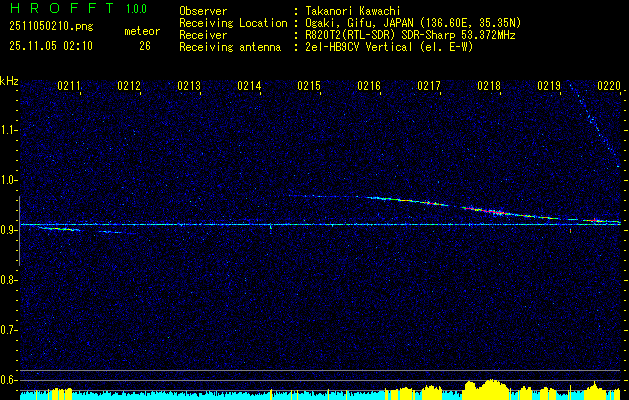Click the 0.8 kHz axis label

click(x=8, y=280)
